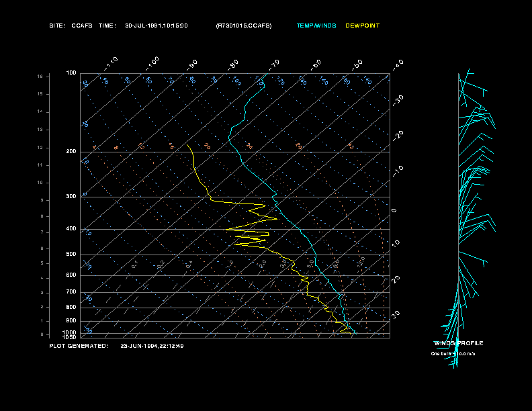Click the 700 pressure level label
532x411 pixels.
point(71,291)
